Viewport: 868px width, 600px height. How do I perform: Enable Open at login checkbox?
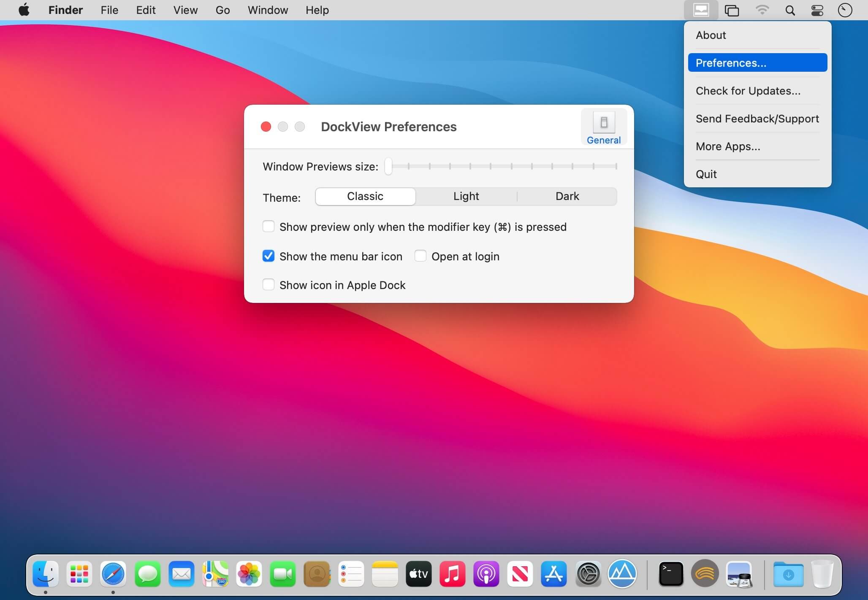(420, 256)
